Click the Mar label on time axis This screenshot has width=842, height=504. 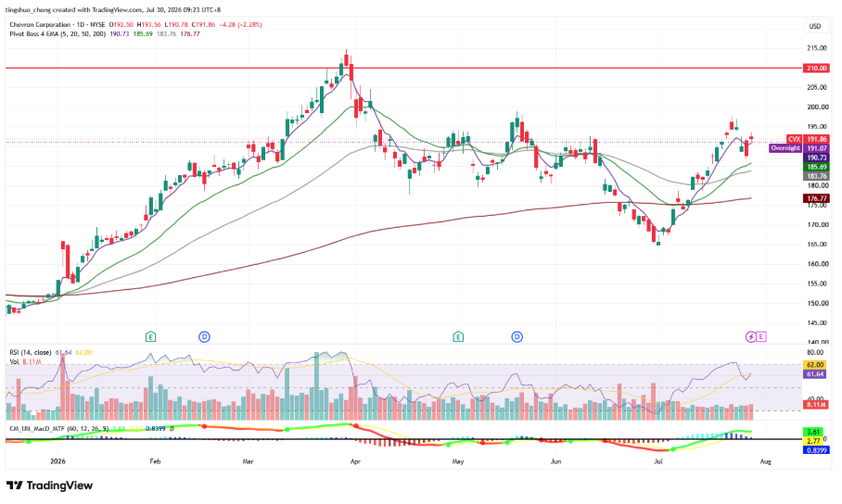coord(248,461)
